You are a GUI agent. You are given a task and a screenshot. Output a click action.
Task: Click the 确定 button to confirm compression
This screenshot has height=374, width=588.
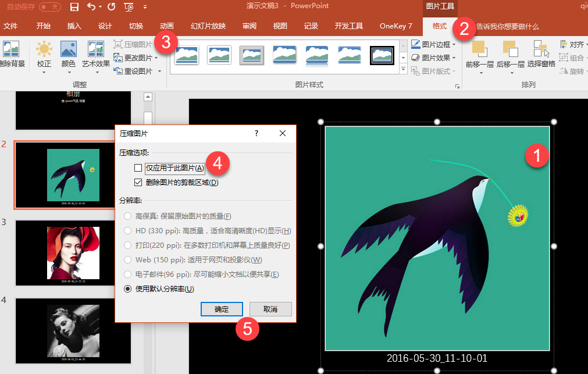pos(222,309)
